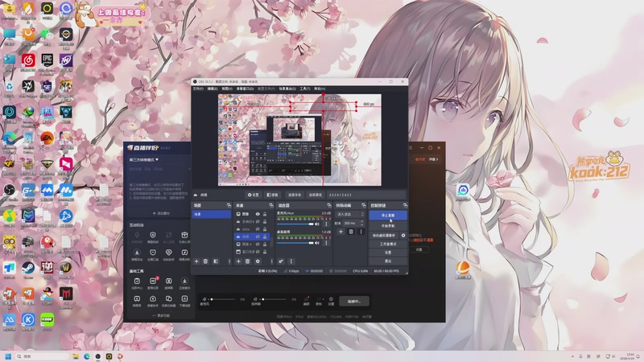Open source properties gear in Sources panel

(258, 261)
